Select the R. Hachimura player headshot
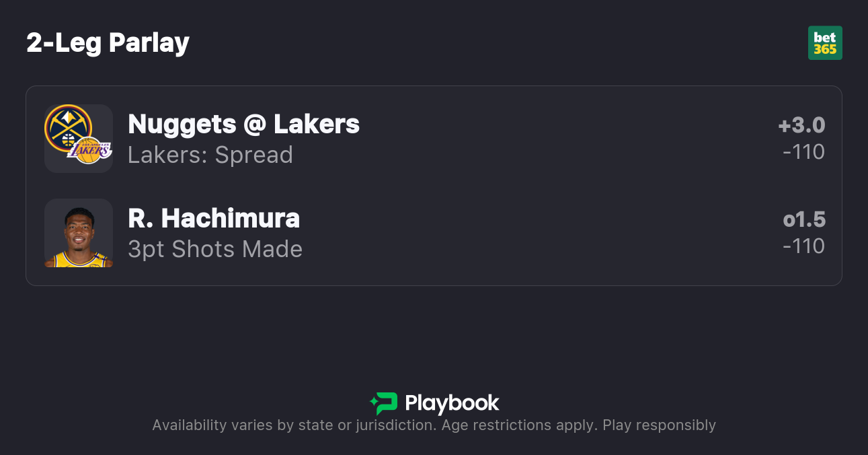 click(79, 233)
